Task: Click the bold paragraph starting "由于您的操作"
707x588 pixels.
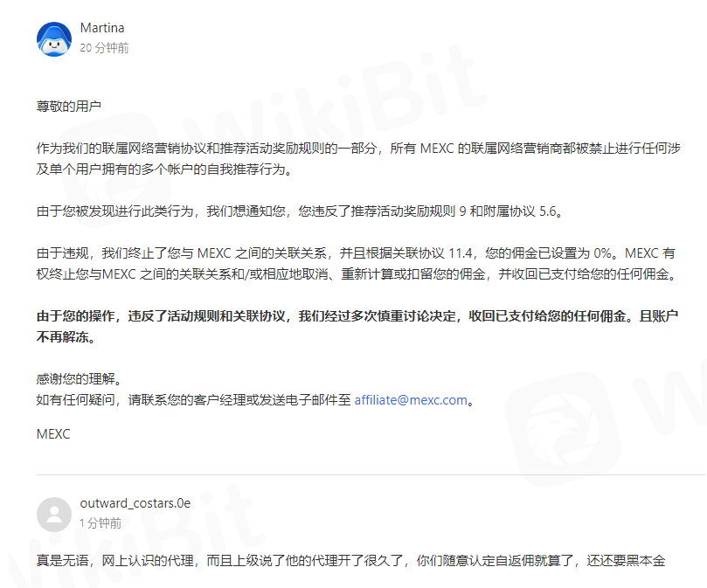Action: pos(357,327)
